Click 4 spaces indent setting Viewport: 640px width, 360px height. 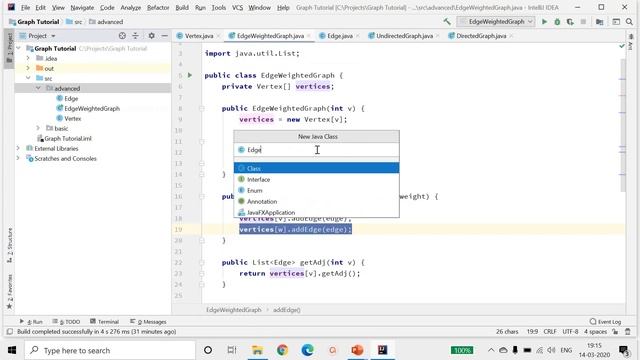coord(595,332)
